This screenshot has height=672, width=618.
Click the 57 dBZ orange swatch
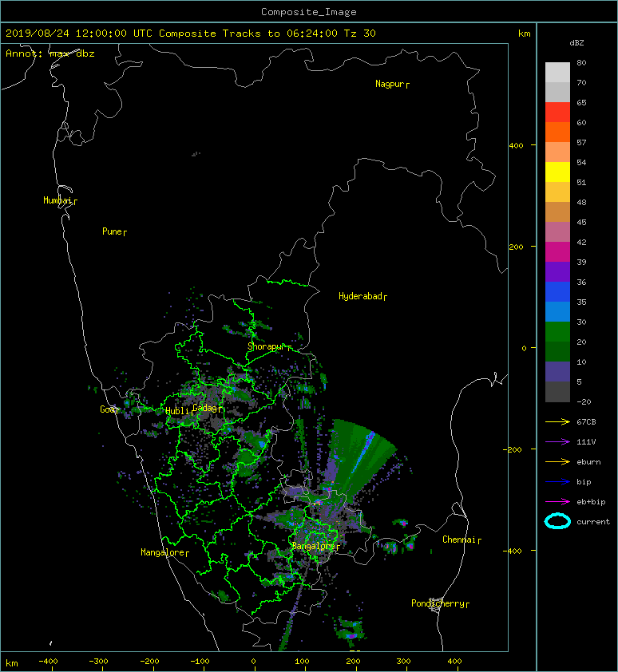click(x=557, y=132)
